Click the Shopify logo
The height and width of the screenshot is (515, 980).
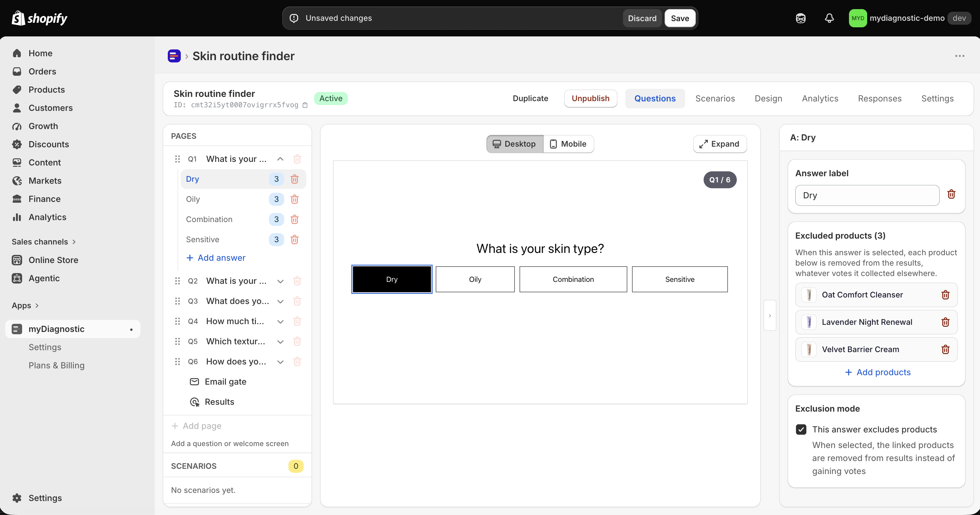click(x=40, y=18)
